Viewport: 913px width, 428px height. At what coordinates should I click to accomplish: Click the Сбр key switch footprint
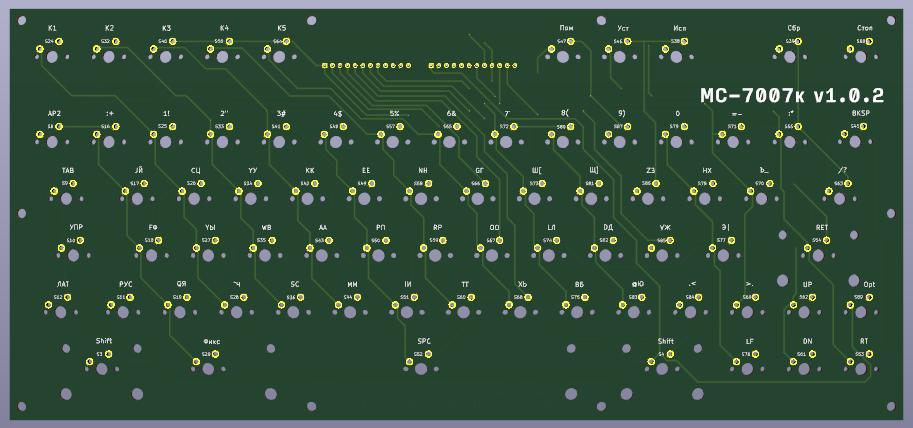794,57
